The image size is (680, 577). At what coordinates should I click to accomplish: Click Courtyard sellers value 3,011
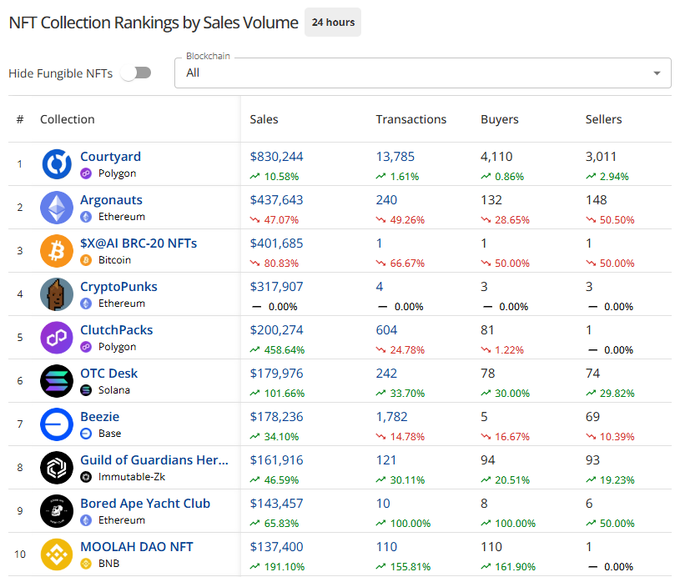pos(601,157)
